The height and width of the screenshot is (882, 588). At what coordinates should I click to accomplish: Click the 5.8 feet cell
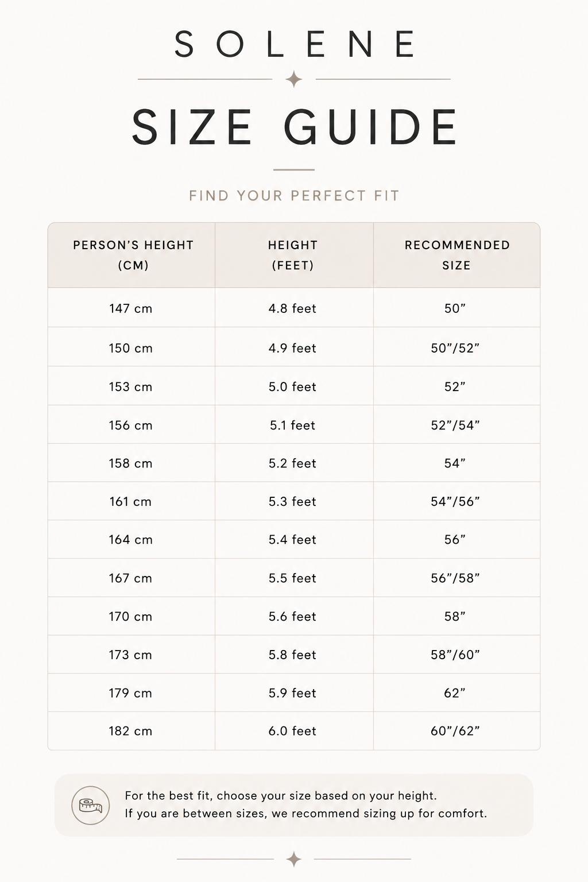click(x=294, y=655)
